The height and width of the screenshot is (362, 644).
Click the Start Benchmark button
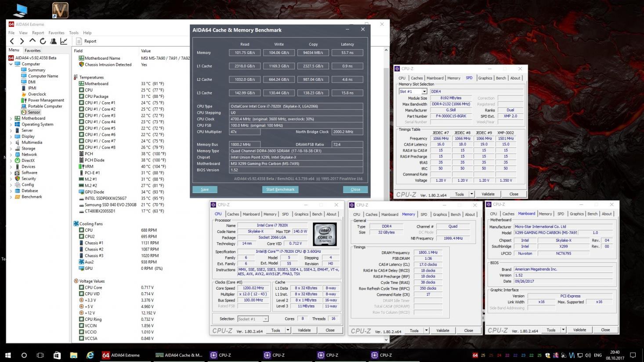[280, 190]
